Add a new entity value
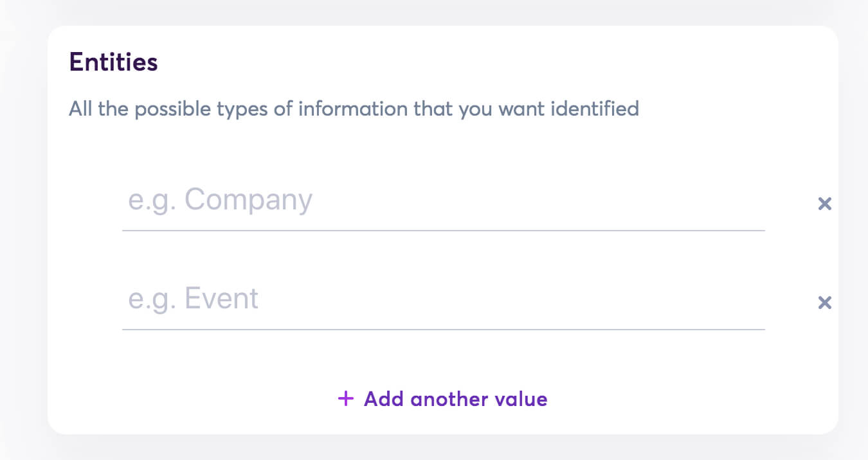 tap(442, 398)
